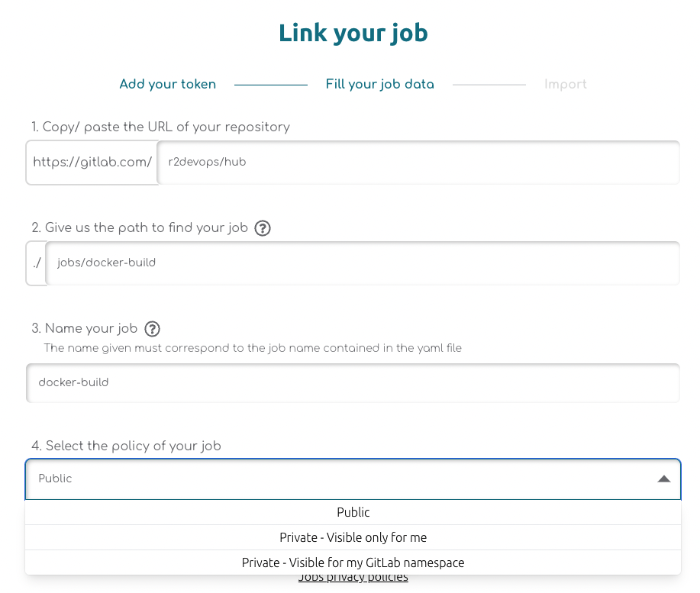Open the 'Fill your job data' step
The height and width of the screenshot is (593, 700).
click(379, 84)
